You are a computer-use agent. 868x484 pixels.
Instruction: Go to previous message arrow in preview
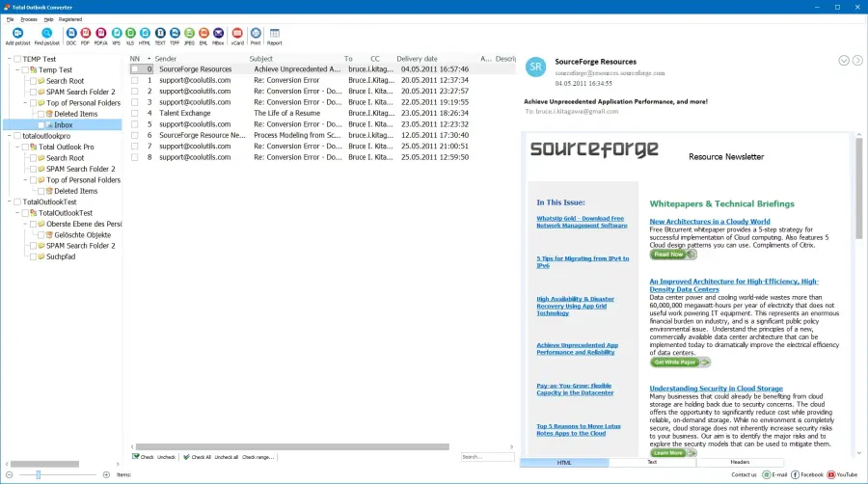(x=844, y=61)
